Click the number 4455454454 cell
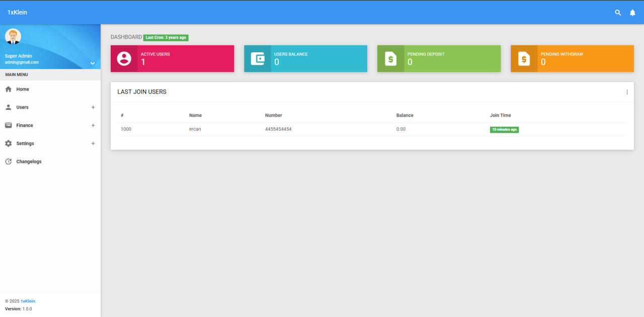Screen dimensions: 644x317 (x=278, y=129)
